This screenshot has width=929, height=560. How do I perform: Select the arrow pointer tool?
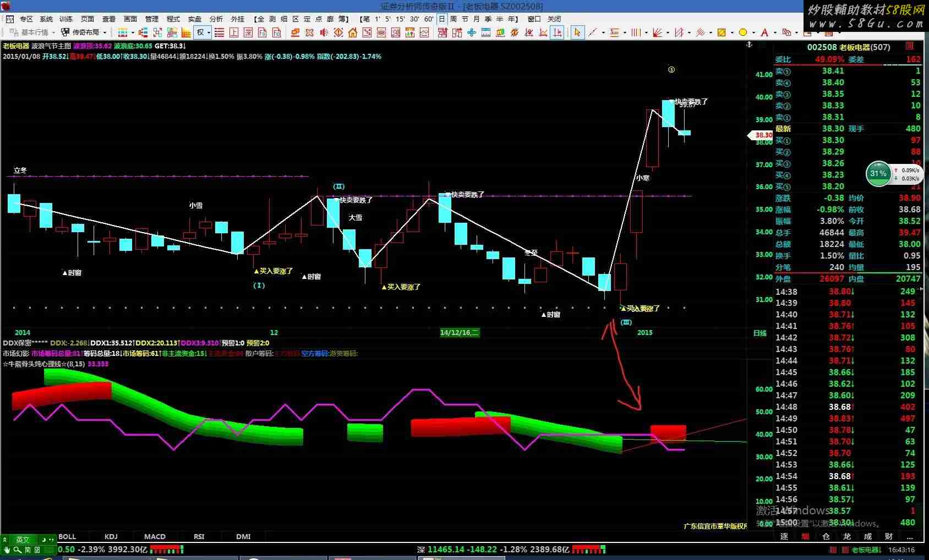click(x=577, y=32)
